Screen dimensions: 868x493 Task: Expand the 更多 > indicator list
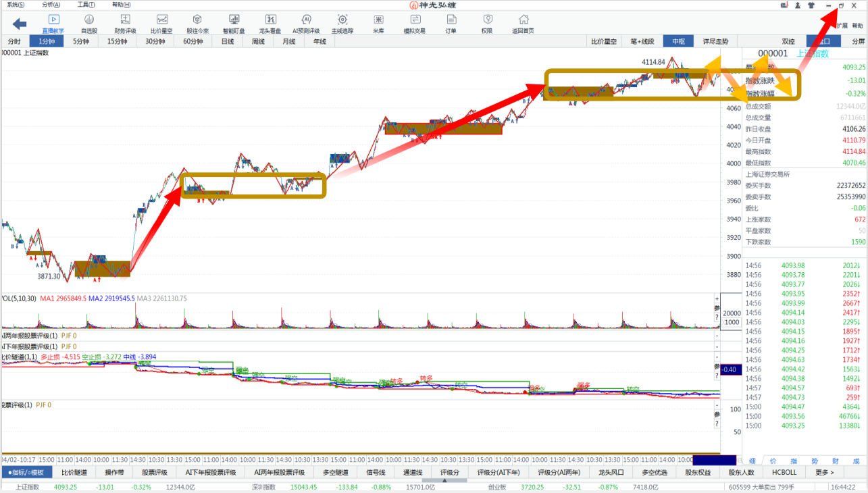824,472
